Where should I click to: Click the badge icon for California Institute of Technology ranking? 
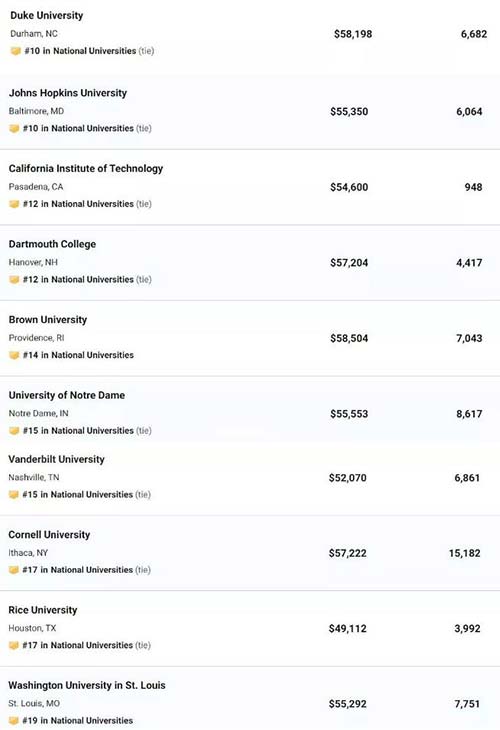[x=14, y=204]
